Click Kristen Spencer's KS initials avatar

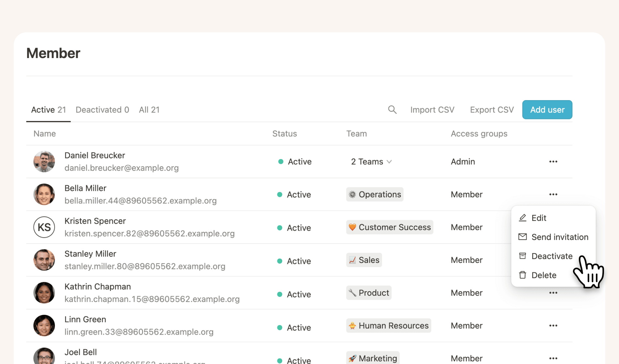click(x=44, y=227)
